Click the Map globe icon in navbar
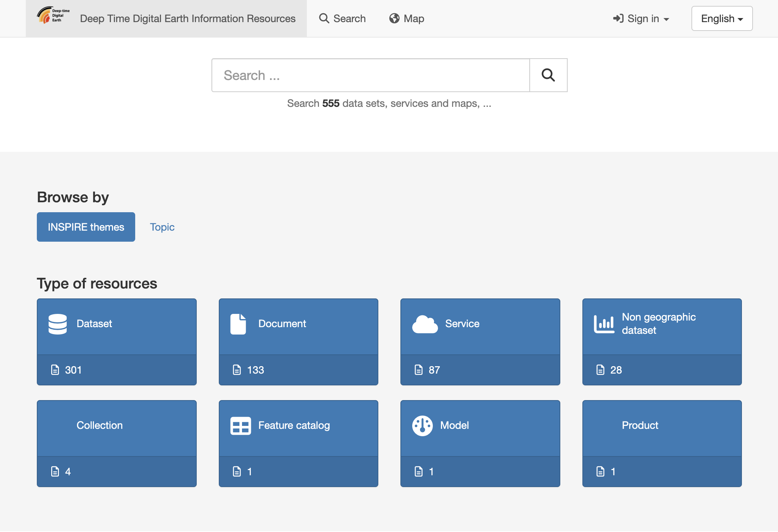Viewport: 778px width, 532px height. pos(394,18)
